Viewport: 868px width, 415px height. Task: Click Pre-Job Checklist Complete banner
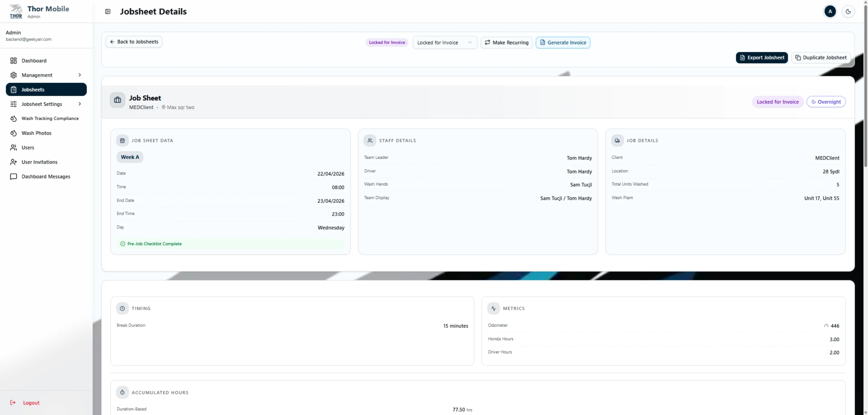click(231, 244)
